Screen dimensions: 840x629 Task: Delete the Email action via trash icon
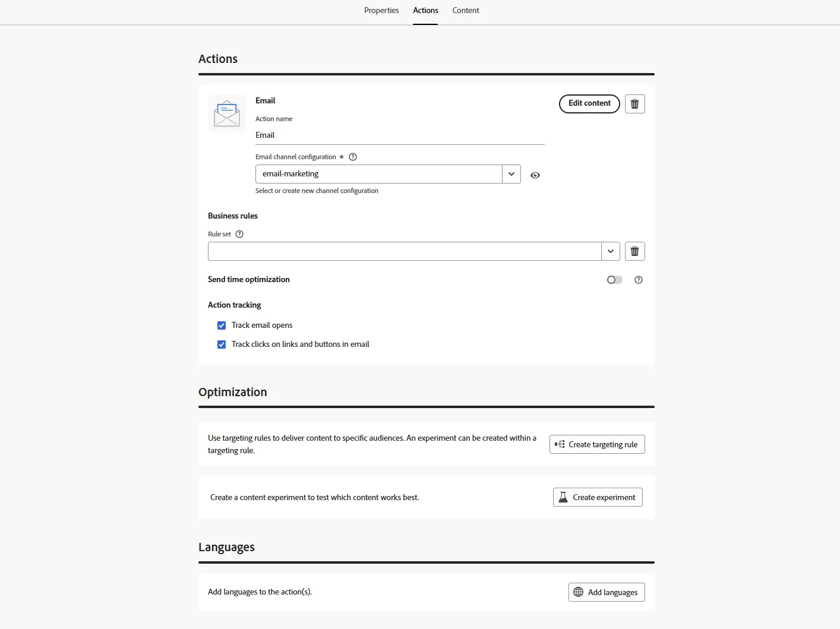(634, 104)
